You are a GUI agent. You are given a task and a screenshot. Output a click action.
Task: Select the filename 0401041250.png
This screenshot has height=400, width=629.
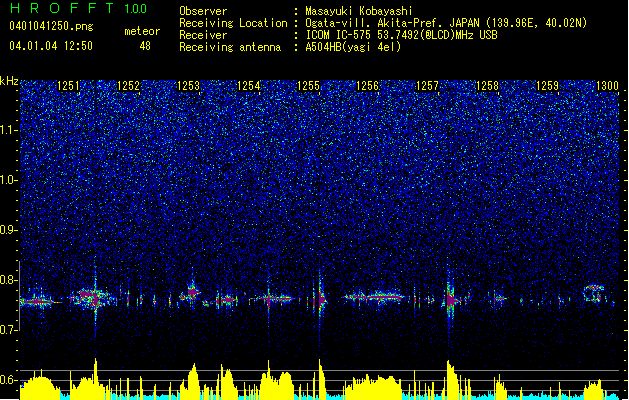pyautogui.click(x=51, y=26)
